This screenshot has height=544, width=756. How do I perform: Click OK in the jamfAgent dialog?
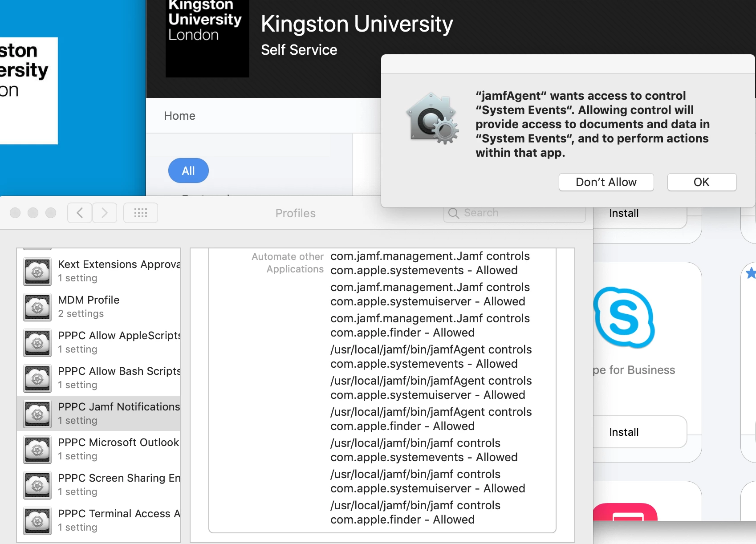702,182
